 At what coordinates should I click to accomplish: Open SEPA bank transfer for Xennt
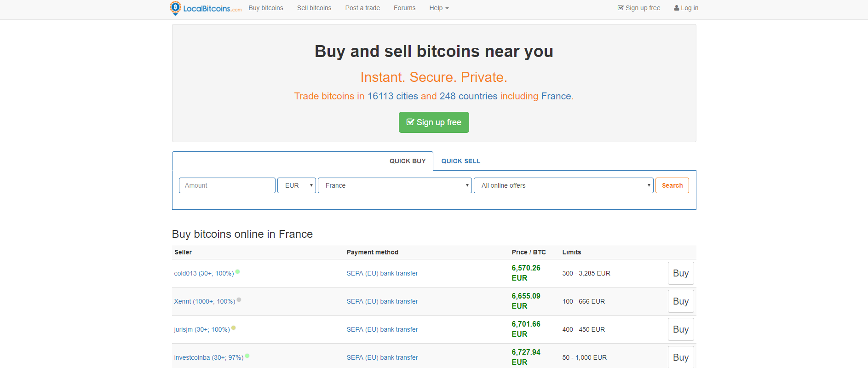pos(382,301)
